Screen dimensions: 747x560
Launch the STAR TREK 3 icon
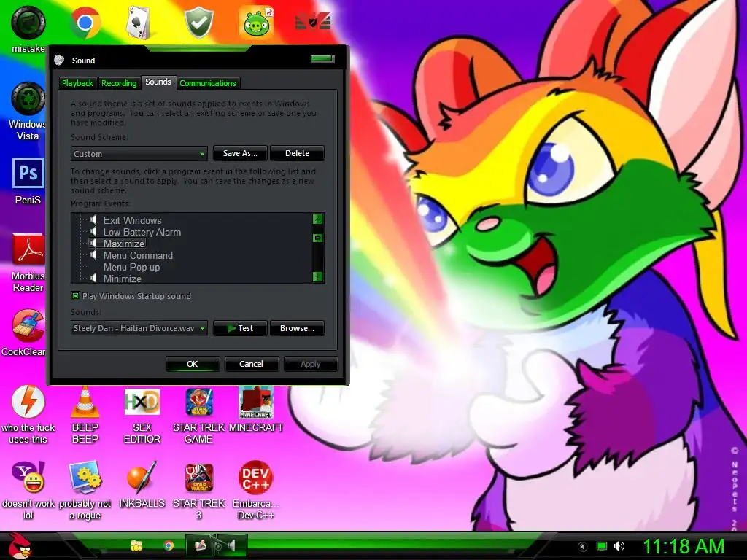pyautogui.click(x=198, y=491)
